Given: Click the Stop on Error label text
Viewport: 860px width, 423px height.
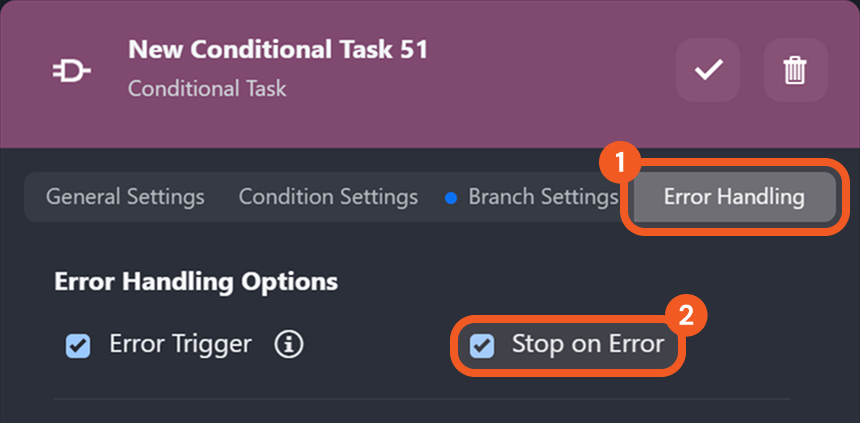Looking at the screenshot, I should (588, 345).
